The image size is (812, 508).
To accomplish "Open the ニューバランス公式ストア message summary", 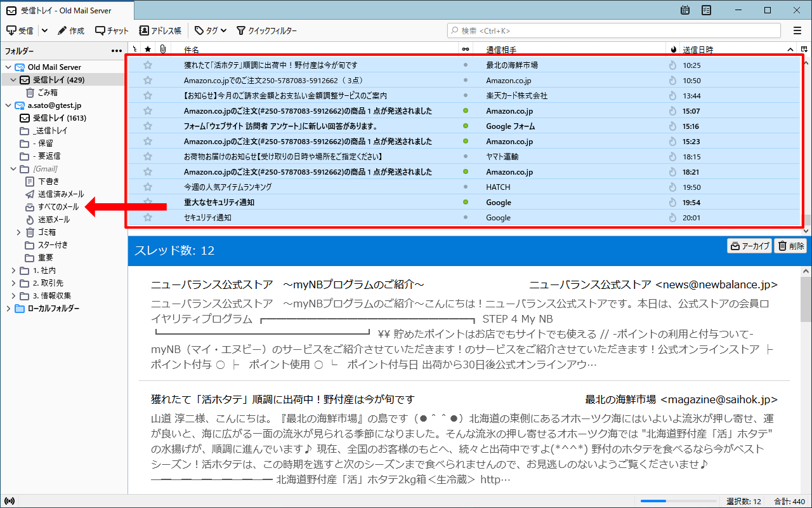I will pos(287,284).
